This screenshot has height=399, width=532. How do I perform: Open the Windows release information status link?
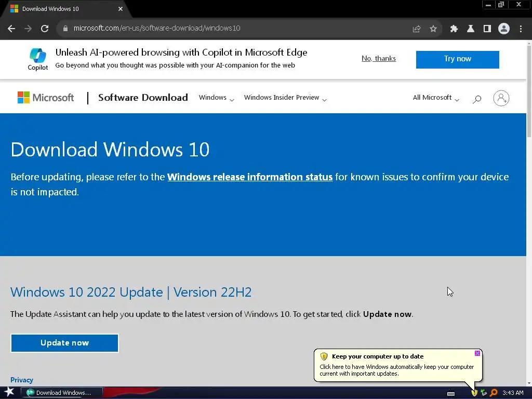pyautogui.click(x=250, y=177)
